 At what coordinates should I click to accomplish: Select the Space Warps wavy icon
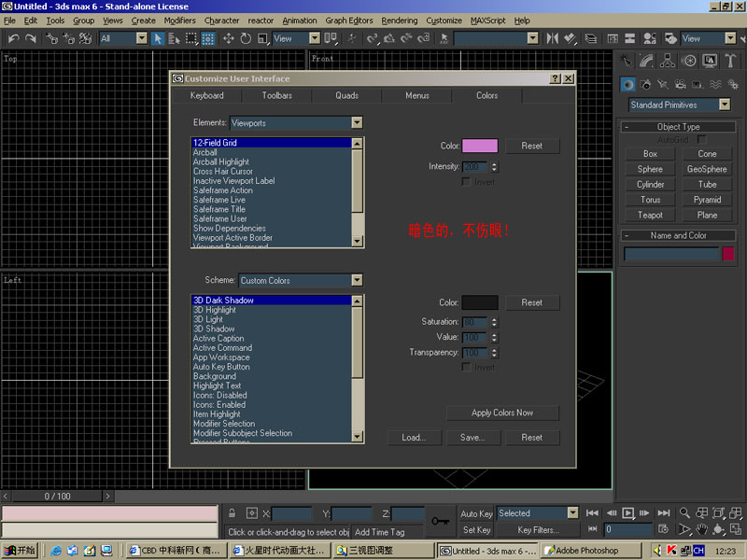(715, 85)
